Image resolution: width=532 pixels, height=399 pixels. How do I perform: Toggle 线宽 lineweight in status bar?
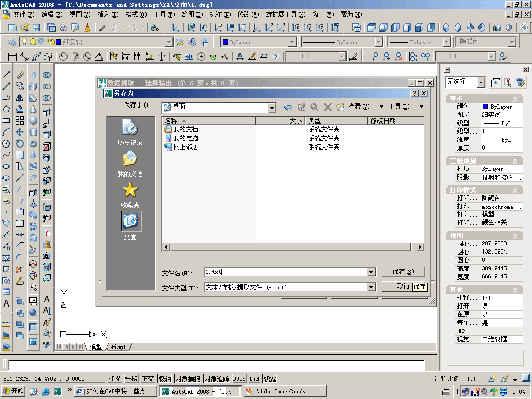point(270,379)
